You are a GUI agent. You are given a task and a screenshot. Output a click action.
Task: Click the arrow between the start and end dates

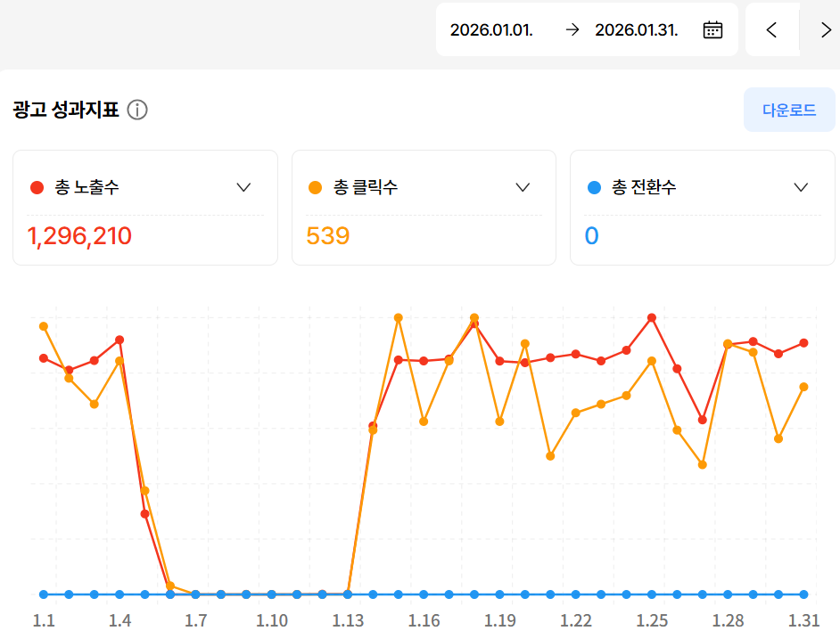(572, 30)
